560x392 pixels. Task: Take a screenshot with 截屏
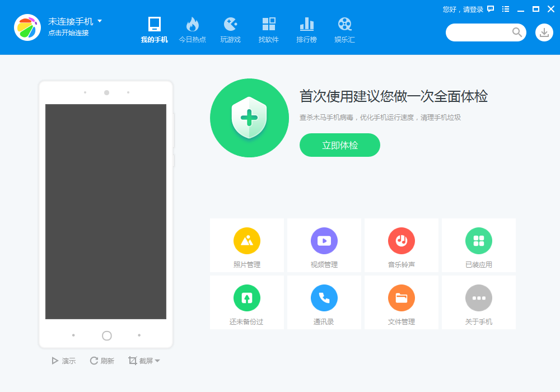[141, 361]
